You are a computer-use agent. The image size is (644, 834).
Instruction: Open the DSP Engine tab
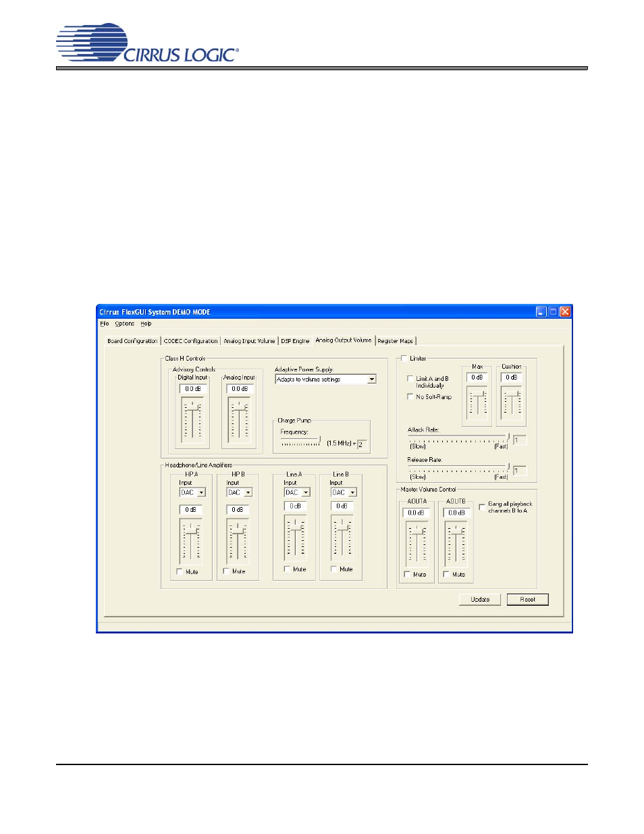pos(295,341)
